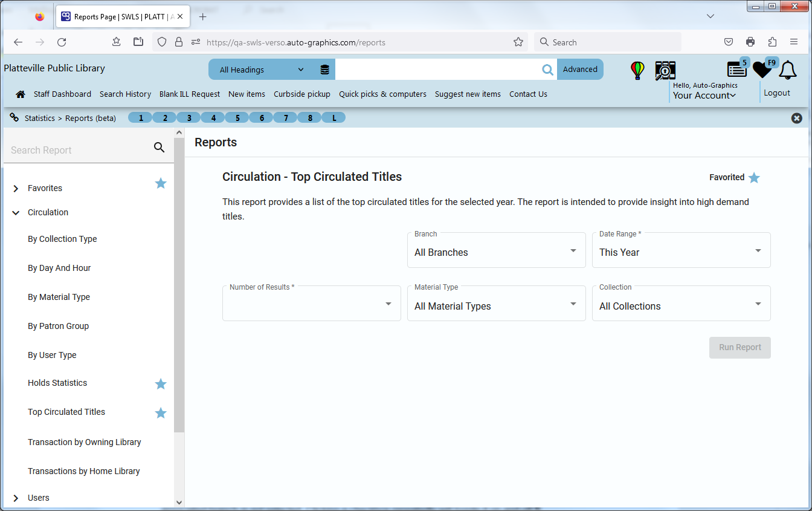Click the chain link icon beside Statistics
The height and width of the screenshot is (511, 812).
click(x=14, y=117)
